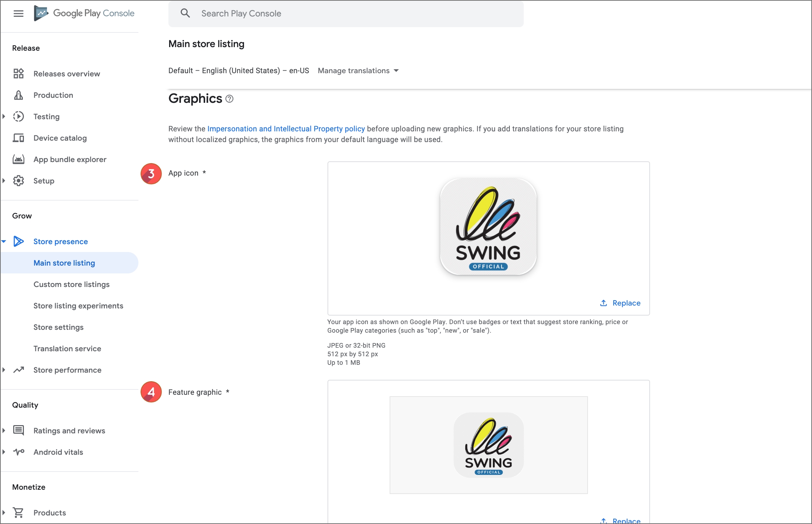
Task: Click the search magnifier icon
Action: (185, 14)
